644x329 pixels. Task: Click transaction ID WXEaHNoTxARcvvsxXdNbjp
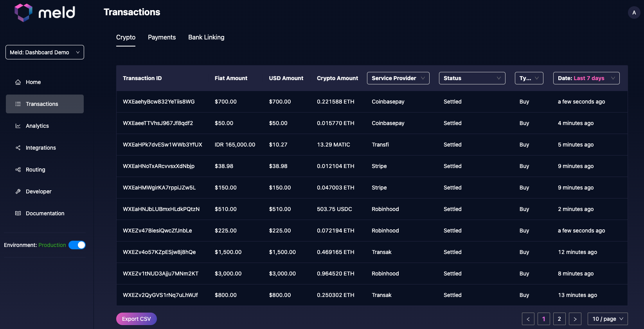pos(159,166)
